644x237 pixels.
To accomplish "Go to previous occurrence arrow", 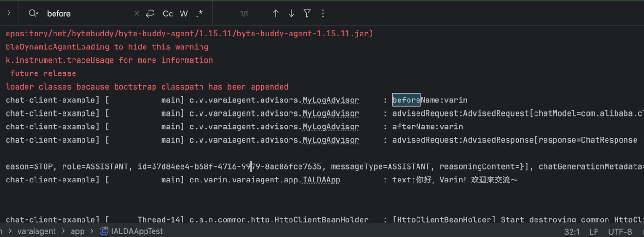I will pos(275,14).
